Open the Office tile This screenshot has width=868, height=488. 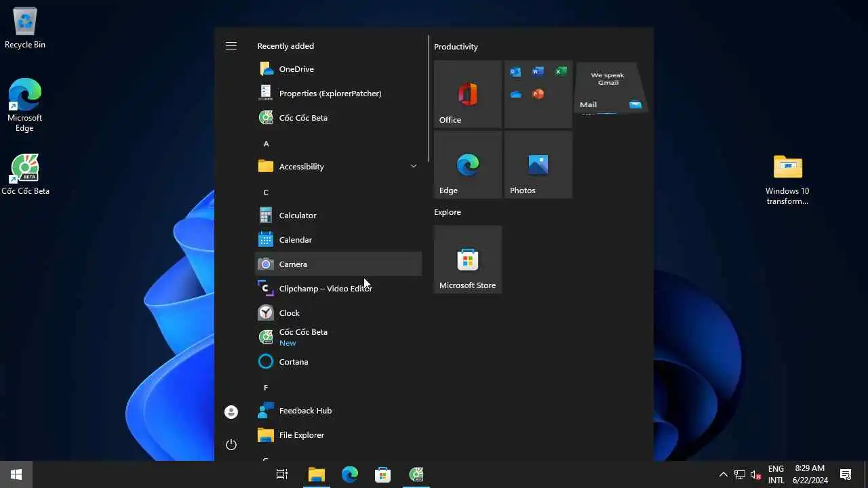468,94
